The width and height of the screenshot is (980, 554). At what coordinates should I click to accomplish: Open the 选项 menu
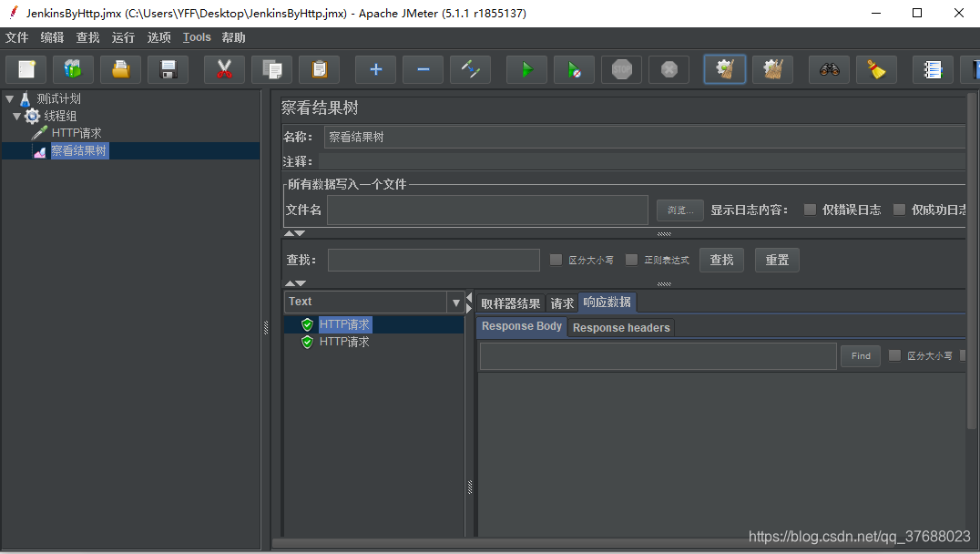coord(158,37)
